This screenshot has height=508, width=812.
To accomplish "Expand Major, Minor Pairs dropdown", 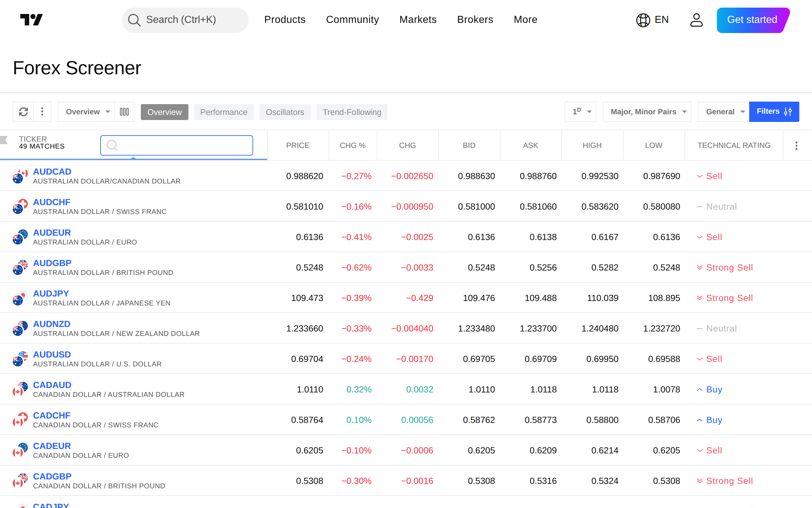I will [646, 111].
